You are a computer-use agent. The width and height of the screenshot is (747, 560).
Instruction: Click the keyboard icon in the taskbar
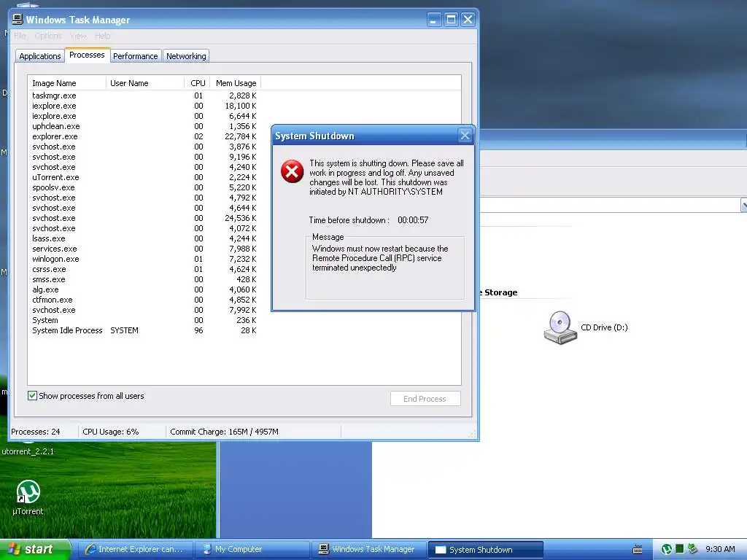tap(638, 550)
